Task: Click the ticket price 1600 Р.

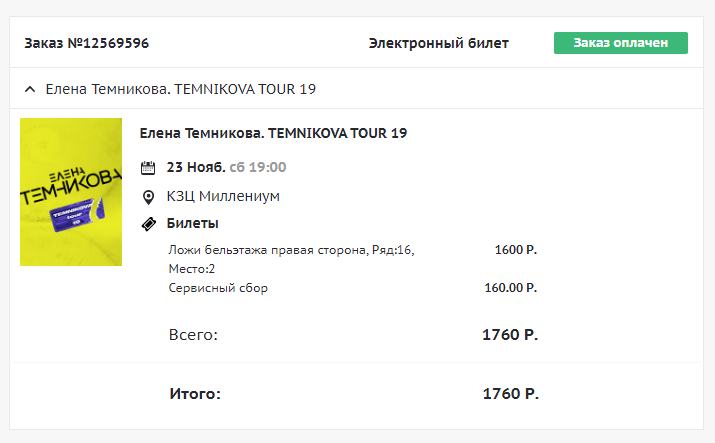Action: point(515,250)
